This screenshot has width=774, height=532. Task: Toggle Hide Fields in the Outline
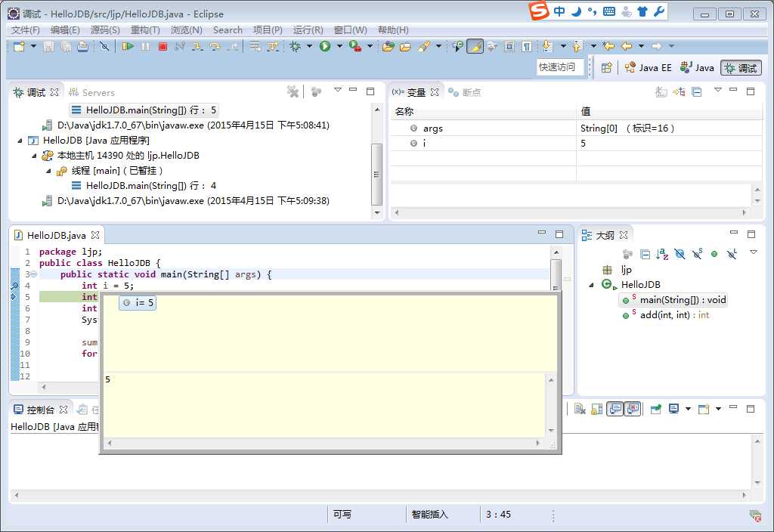click(680, 254)
